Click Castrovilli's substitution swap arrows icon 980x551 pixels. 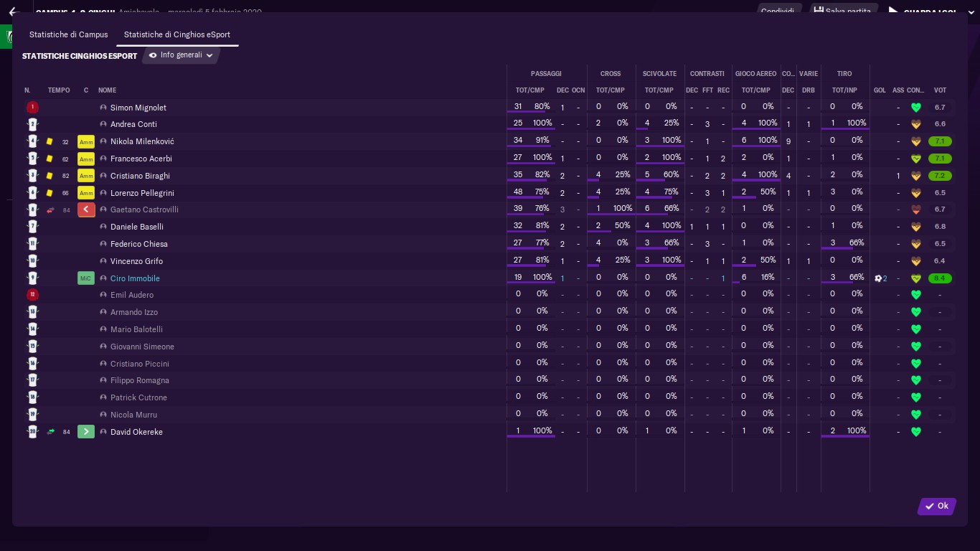pyautogui.click(x=50, y=210)
